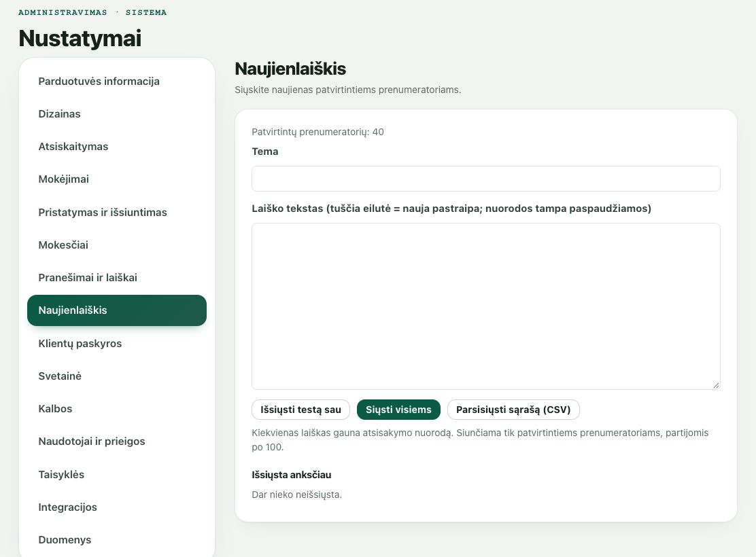756x557 pixels.
Task: Click 'Patvirtintų prenumeratorių: 40' text
Action: click(x=317, y=132)
